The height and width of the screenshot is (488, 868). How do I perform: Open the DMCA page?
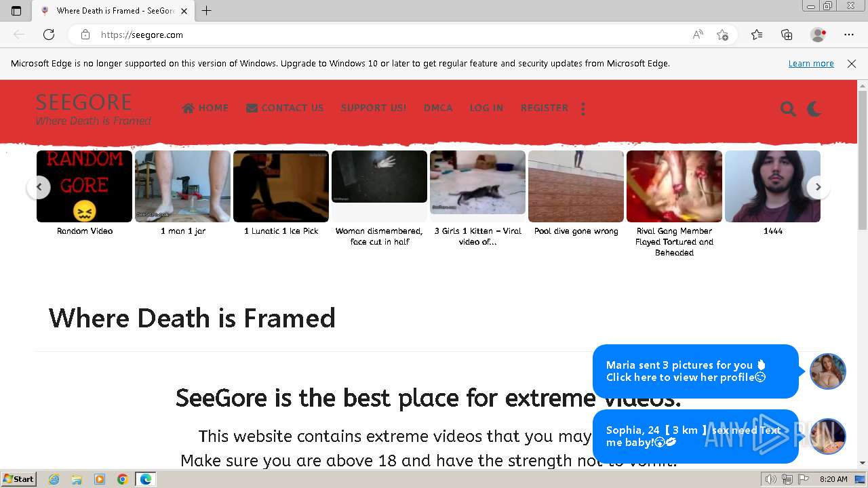point(438,108)
